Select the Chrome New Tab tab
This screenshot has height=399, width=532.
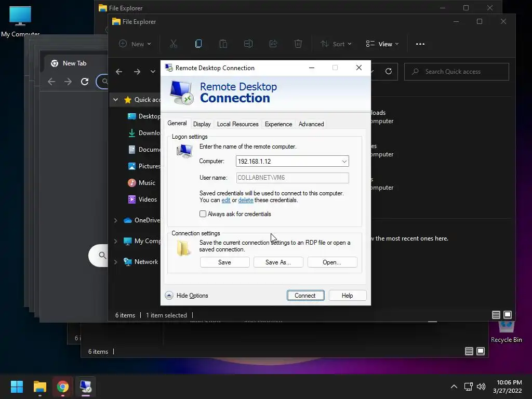coord(74,63)
